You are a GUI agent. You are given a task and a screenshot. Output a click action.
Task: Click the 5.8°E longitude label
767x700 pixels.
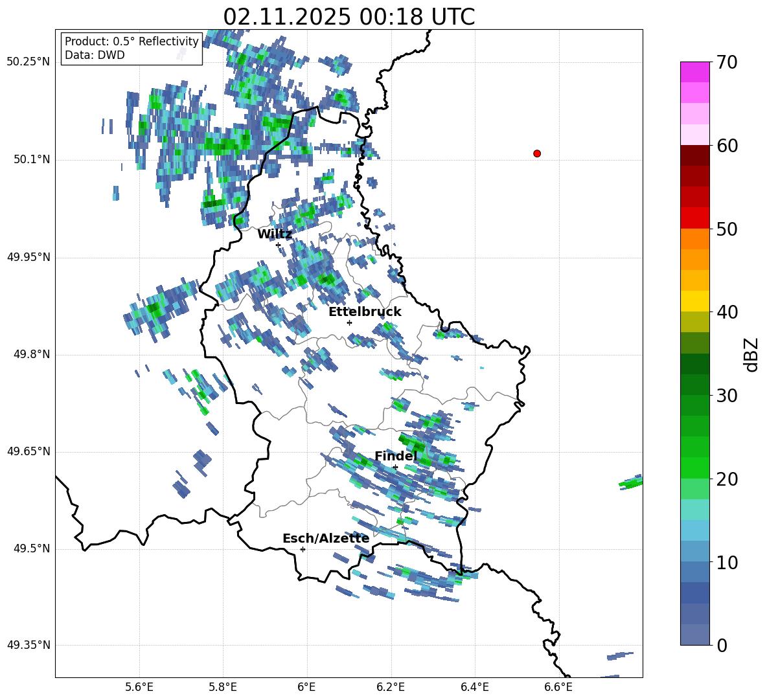click(223, 687)
